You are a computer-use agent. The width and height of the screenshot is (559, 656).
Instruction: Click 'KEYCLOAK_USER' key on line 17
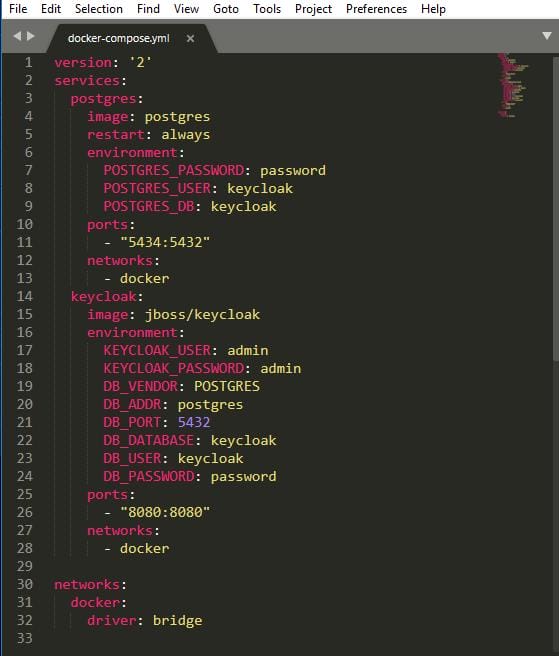pos(157,350)
